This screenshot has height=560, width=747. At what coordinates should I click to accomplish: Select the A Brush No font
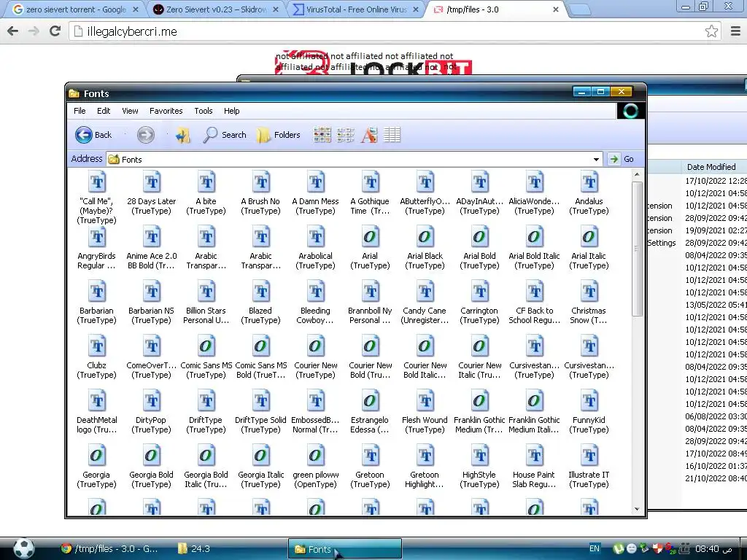[x=260, y=192]
